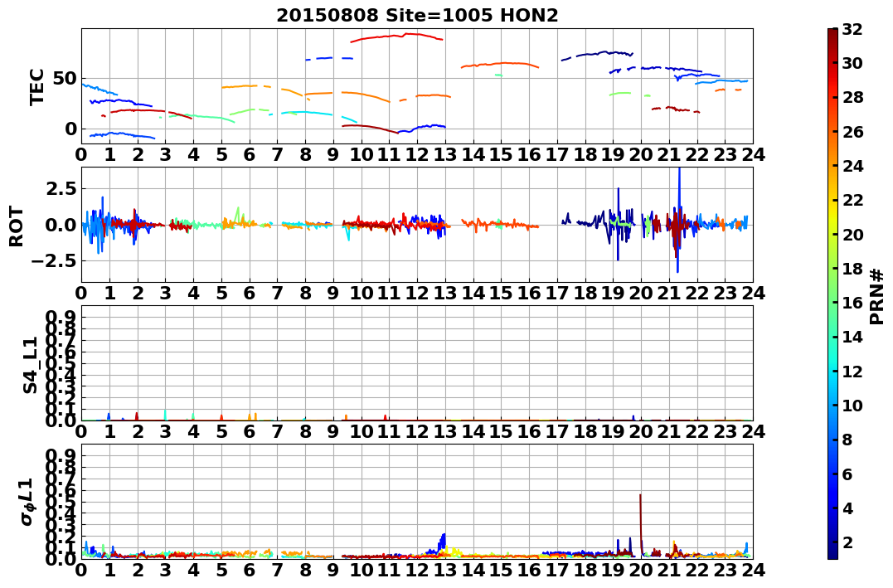
Task: Click the red TEC arc peaking near hour 12
Action: click(396, 37)
